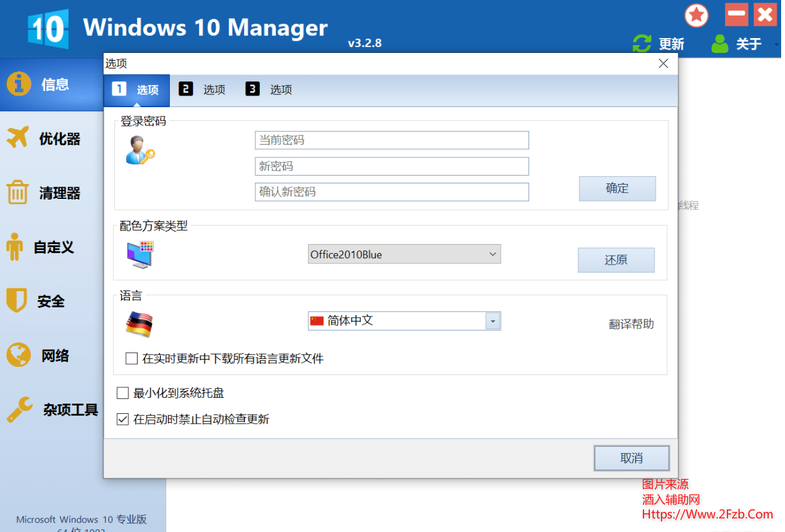Focus the 确认新密码 input field
The width and height of the screenshot is (785, 532).
(x=392, y=192)
